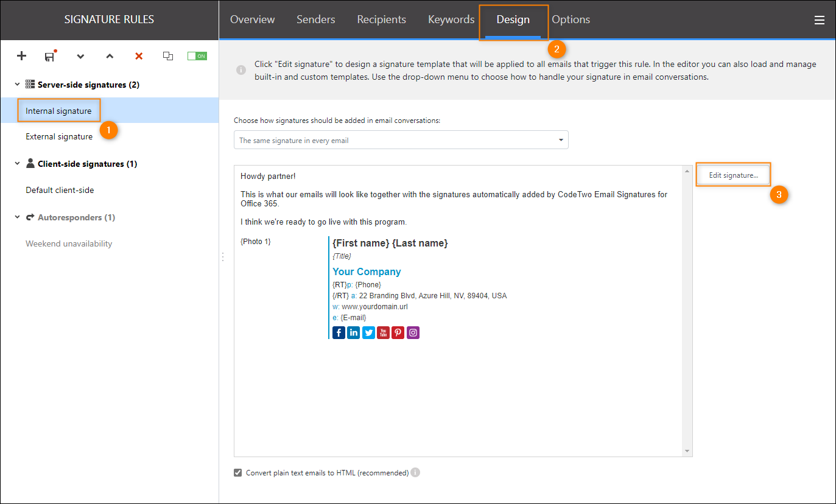Open the hamburger menu in the top bar
836x504 pixels.
(x=819, y=20)
